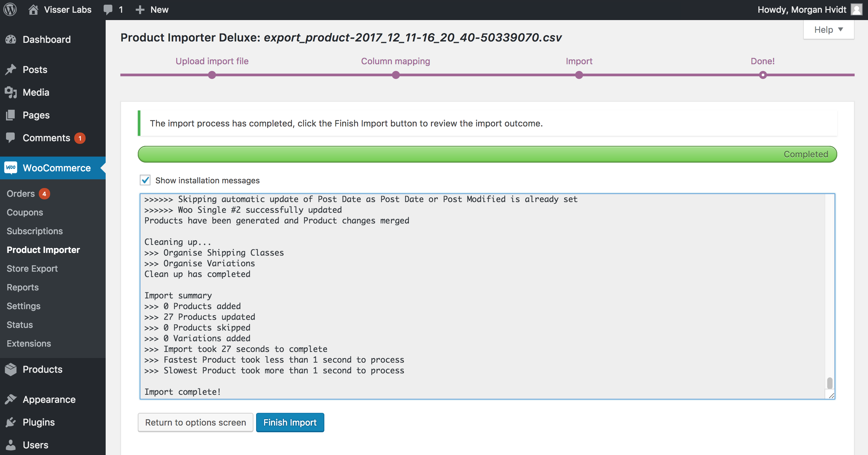This screenshot has height=455, width=868.
Task: Click the Pages menu label
Action: tap(36, 115)
